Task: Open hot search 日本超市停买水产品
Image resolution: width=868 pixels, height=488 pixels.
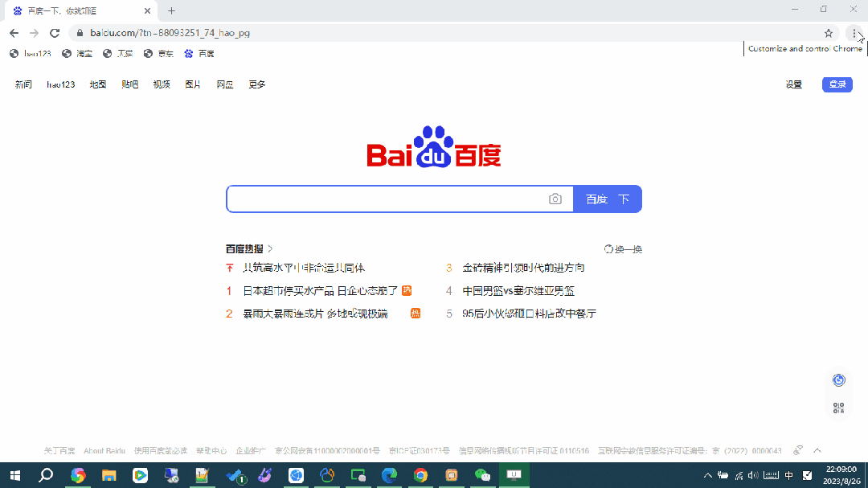Action: tap(321, 291)
